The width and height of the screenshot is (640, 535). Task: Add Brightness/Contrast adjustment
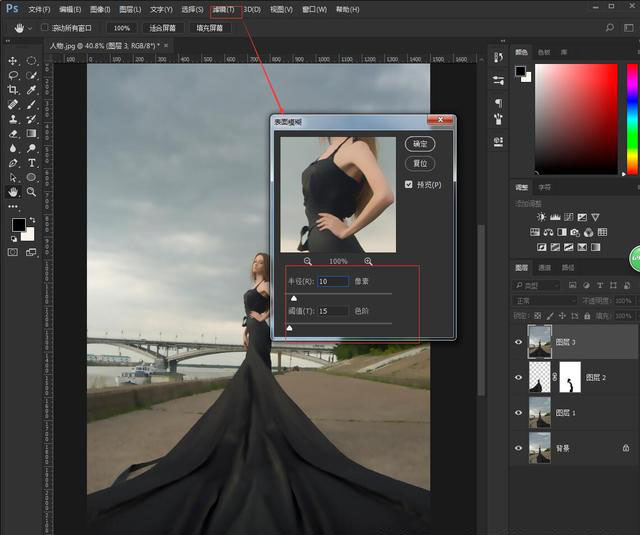541,217
